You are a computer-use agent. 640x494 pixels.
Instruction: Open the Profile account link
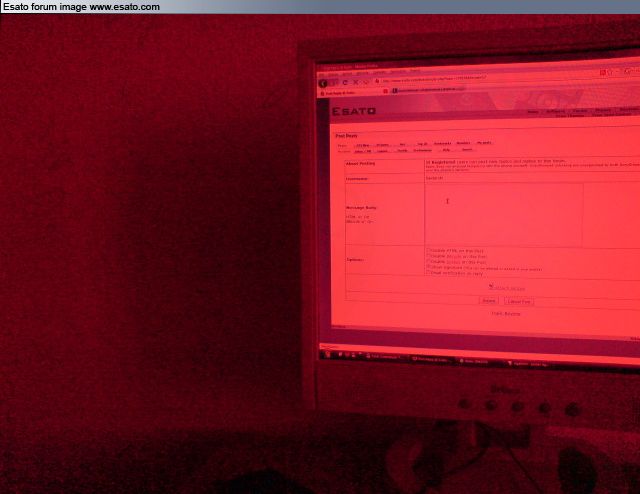click(402, 150)
